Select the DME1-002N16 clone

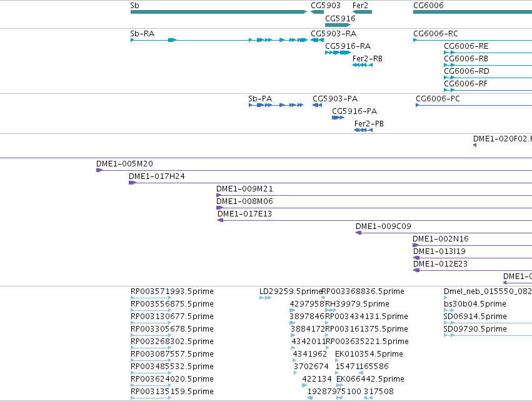(472, 245)
